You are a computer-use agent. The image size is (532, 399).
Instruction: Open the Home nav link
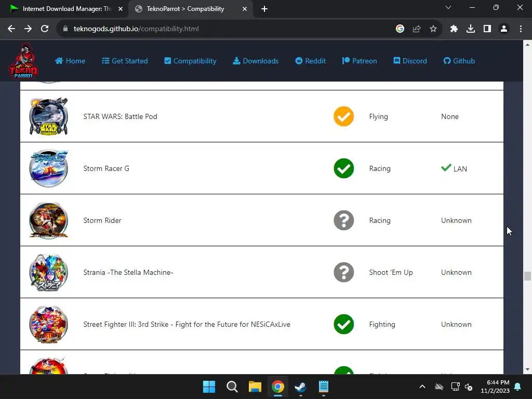pyautogui.click(x=70, y=61)
